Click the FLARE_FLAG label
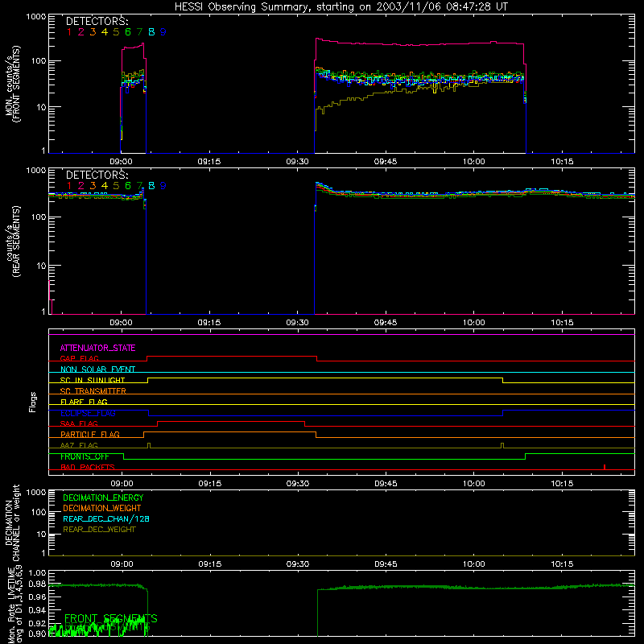The width and height of the screenshot is (644, 644). click(x=84, y=402)
